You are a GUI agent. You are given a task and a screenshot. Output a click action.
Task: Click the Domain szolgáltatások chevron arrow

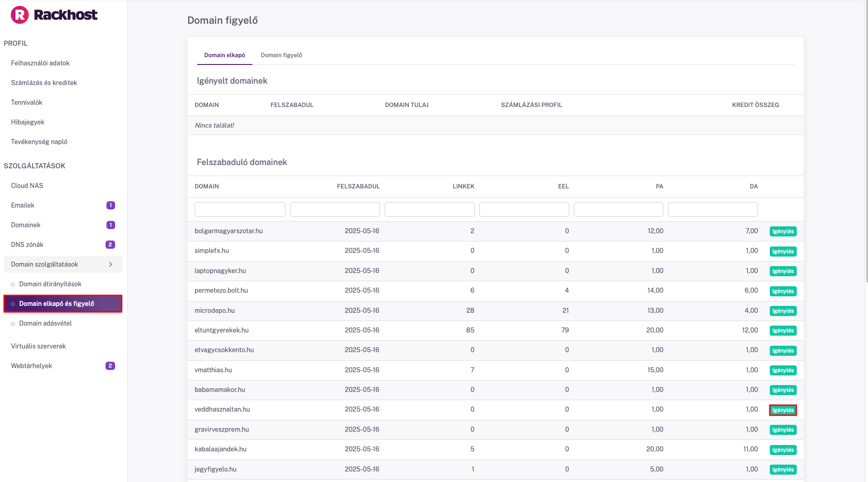pos(111,264)
